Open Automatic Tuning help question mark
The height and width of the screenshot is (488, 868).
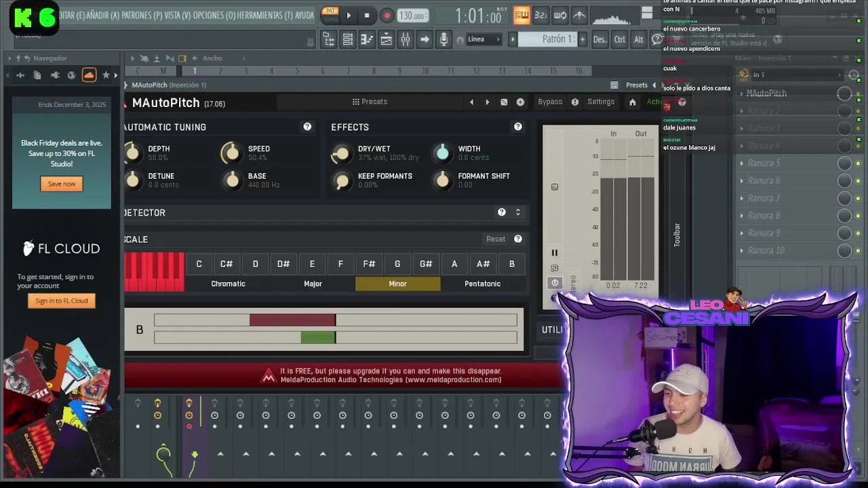[x=307, y=127]
